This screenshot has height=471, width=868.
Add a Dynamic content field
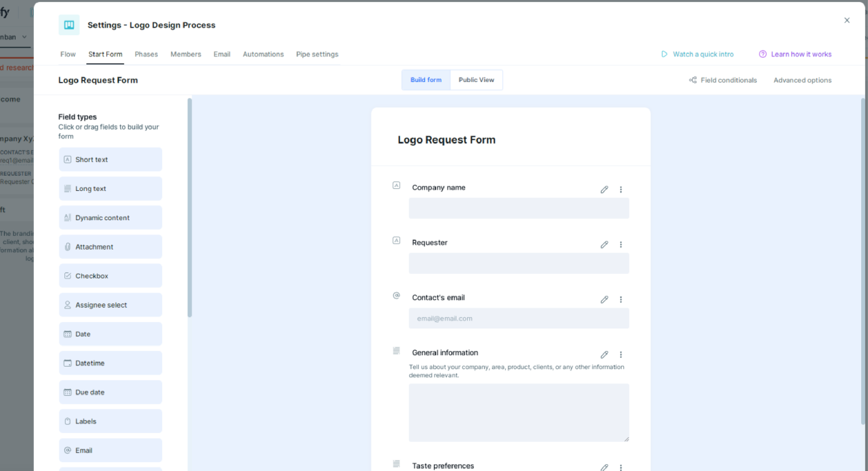(111, 218)
